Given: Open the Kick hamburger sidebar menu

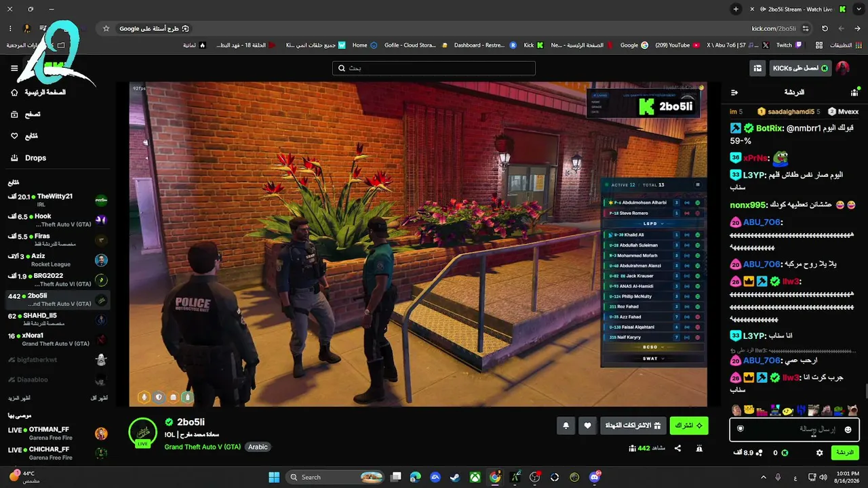Looking at the screenshot, I should [x=14, y=68].
